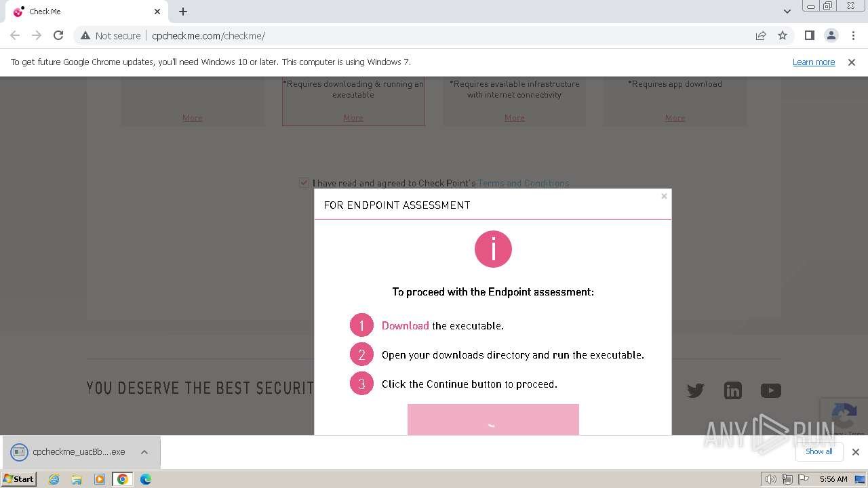
Task: Open the Twitter social icon
Action: (x=695, y=390)
